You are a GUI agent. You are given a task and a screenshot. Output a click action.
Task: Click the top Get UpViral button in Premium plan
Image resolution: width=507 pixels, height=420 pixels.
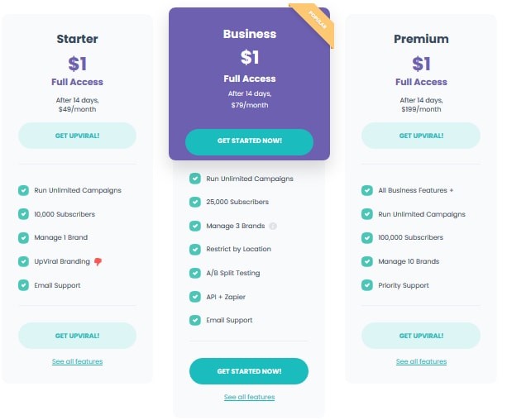pyautogui.click(x=421, y=136)
